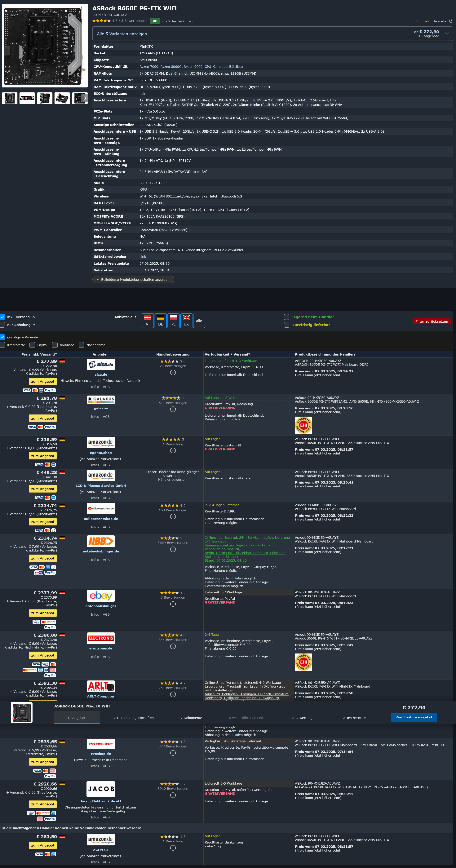
Task: Open the nur Abholung dropdown arrow
Action: pos(34,325)
